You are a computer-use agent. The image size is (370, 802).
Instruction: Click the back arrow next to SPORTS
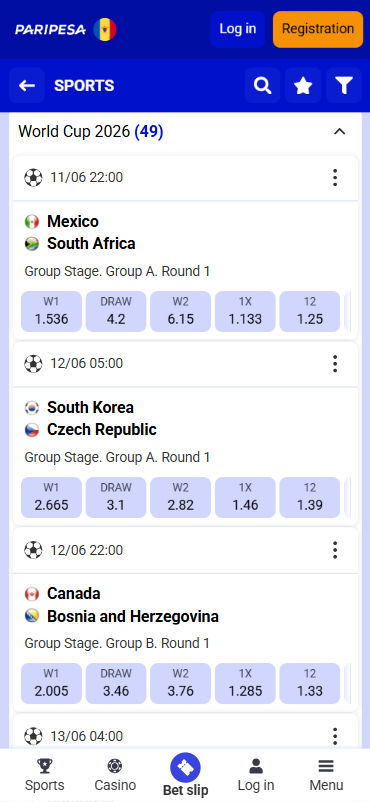point(27,85)
